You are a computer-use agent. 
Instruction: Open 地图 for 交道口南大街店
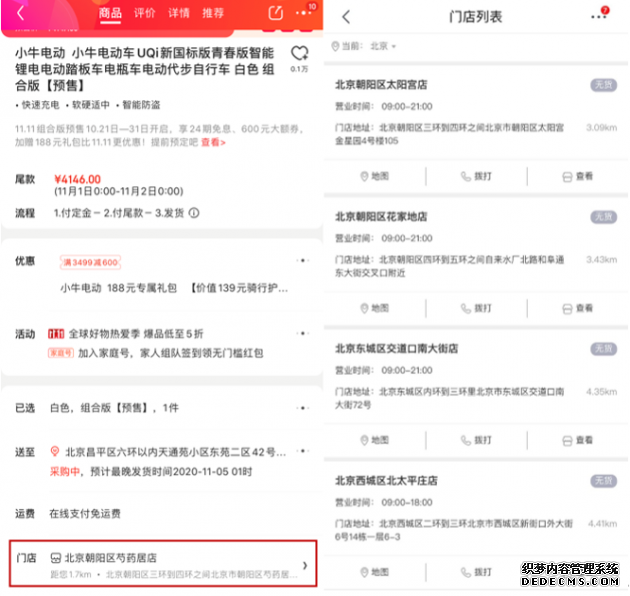click(374, 440)
